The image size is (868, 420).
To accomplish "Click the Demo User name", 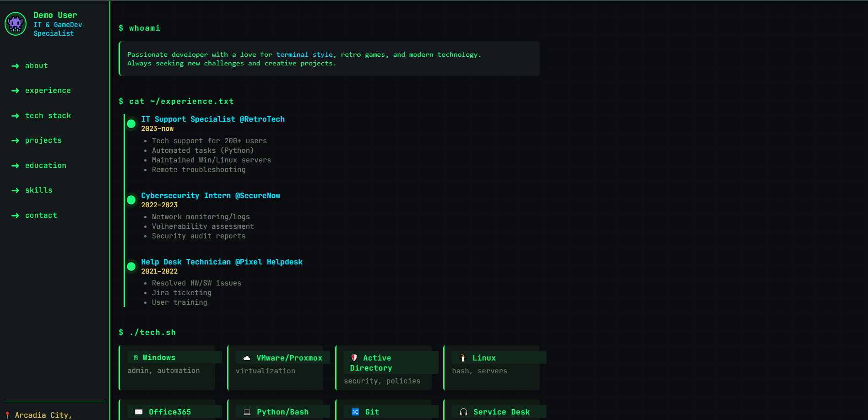I will (55, 15).
